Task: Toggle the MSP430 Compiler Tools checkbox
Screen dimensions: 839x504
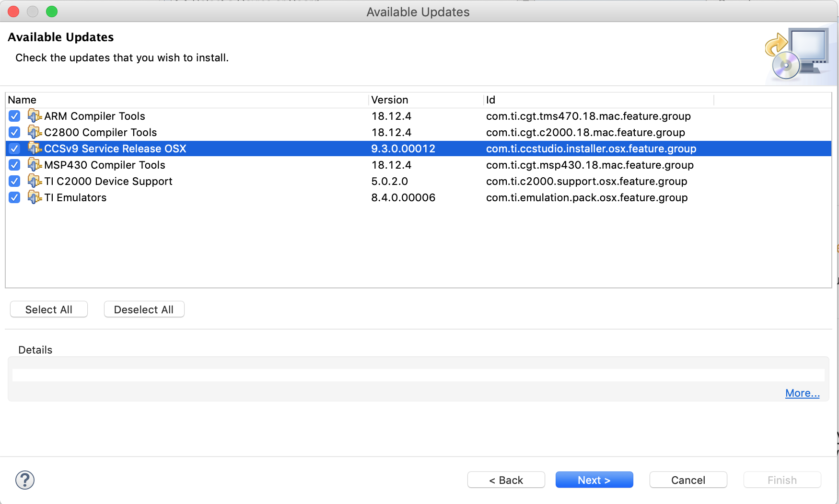Action: 14,165
